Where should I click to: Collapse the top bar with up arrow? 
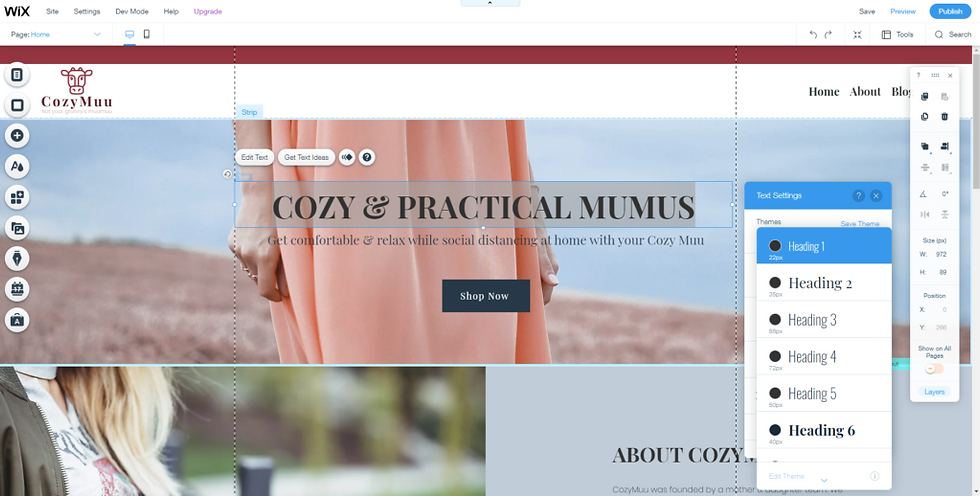click(x=490, y=3)
